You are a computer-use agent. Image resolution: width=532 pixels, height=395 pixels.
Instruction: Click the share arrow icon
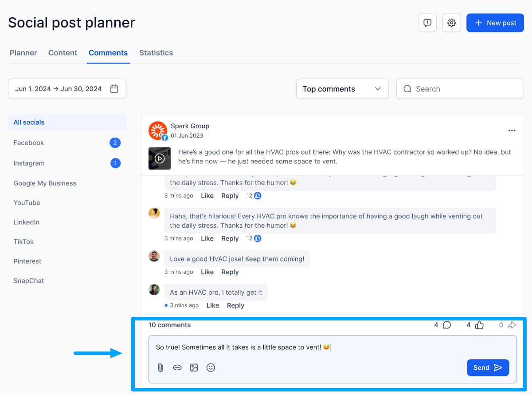[512, 325]
